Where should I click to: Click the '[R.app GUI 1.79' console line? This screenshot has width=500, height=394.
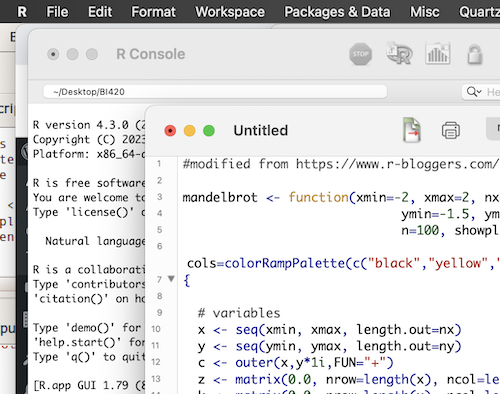[x=89, y=385]
